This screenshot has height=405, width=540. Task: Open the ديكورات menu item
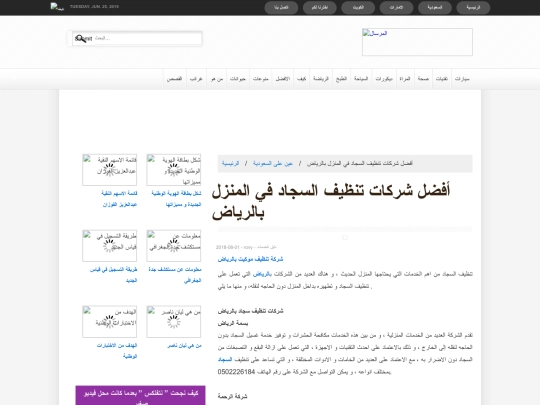click(384, 79)
